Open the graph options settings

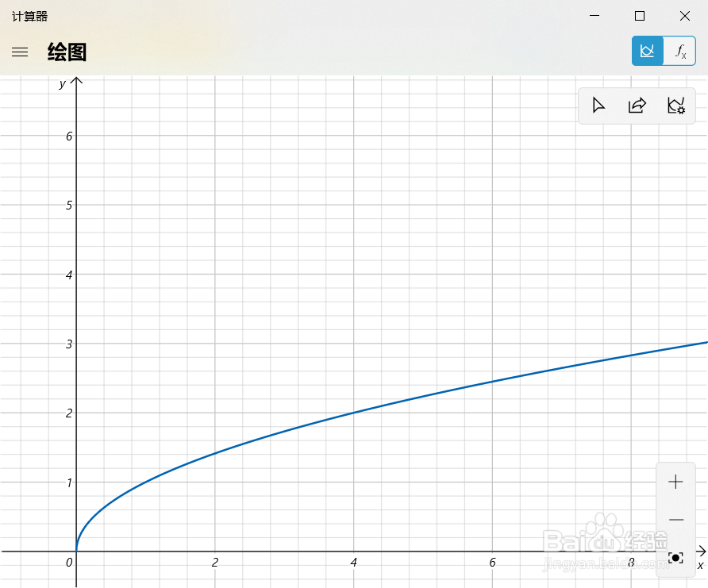point(675,105)
